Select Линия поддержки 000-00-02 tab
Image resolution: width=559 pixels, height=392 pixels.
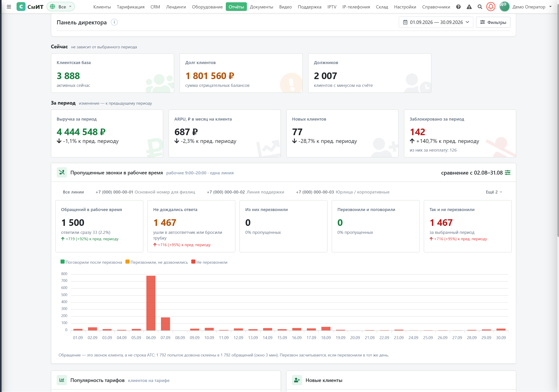click(245, 192)
